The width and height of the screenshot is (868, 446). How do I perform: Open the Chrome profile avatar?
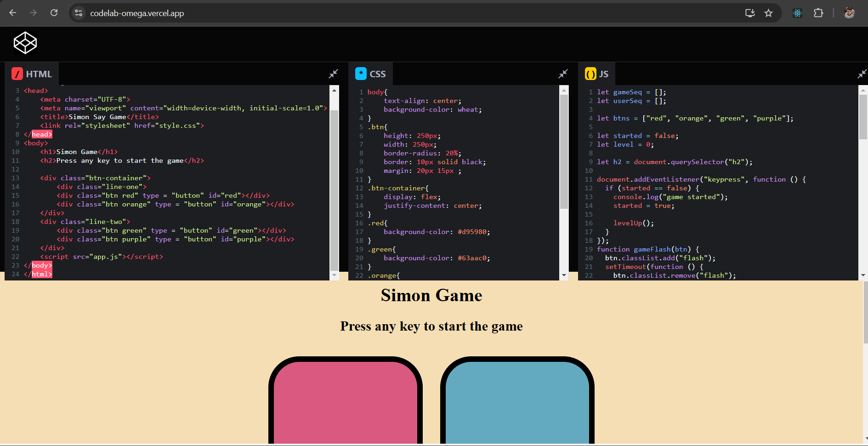849,13
